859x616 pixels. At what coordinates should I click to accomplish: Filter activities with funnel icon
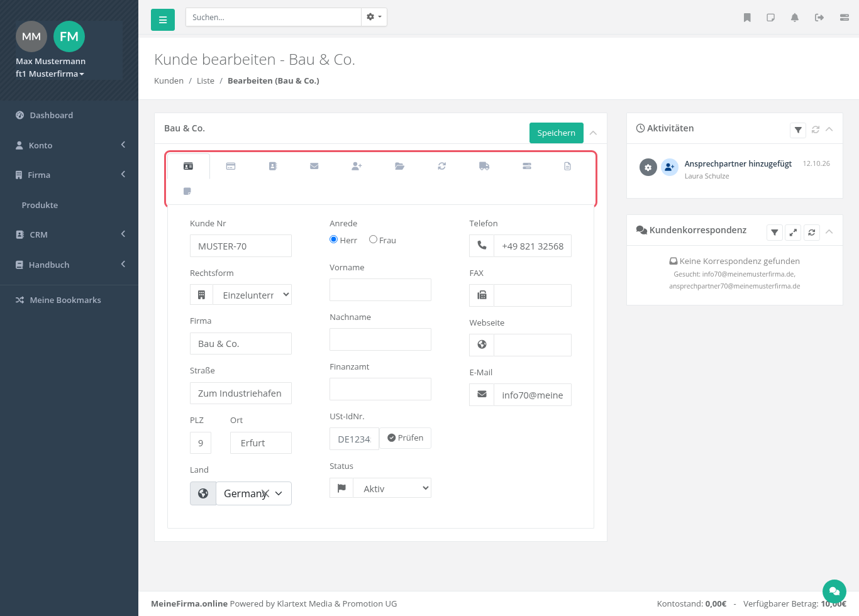click(x=798, y=130)
